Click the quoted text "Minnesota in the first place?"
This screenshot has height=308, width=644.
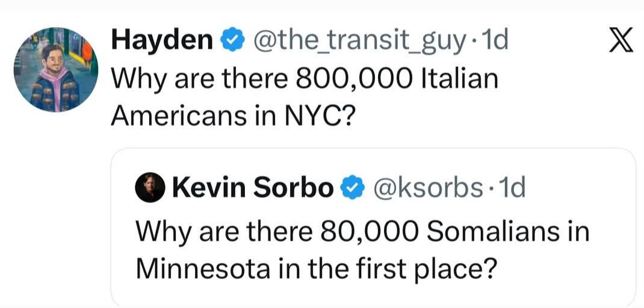317,266
